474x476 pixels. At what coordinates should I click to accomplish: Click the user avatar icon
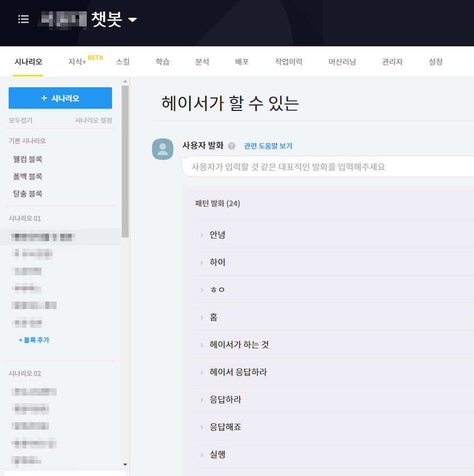[x=163, y=149]
